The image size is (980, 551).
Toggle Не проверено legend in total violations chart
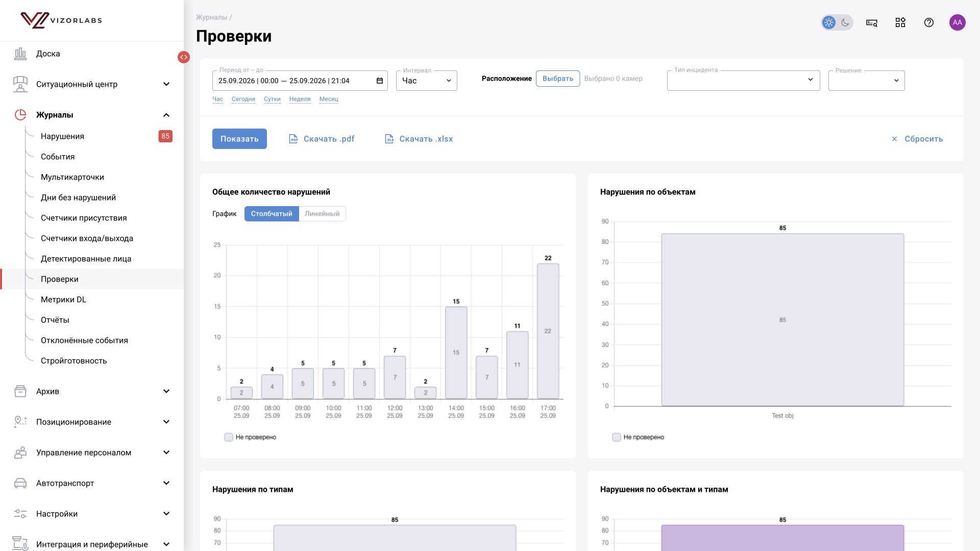(x=250, y=437)
